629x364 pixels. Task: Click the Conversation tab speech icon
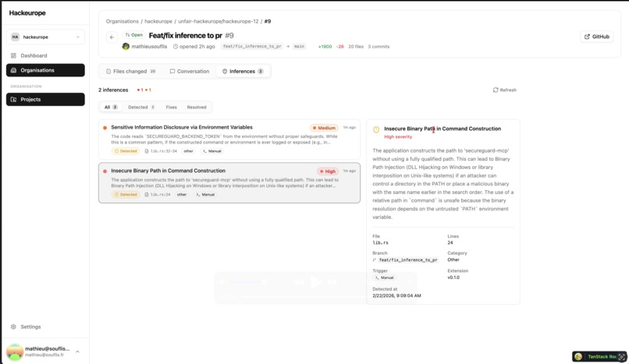tap(172, 71)
